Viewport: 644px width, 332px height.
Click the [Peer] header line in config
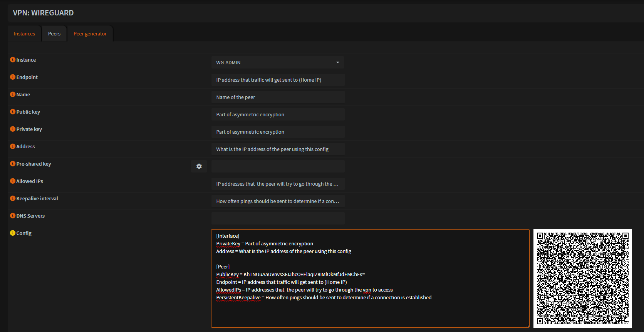(x=223, y=267)
